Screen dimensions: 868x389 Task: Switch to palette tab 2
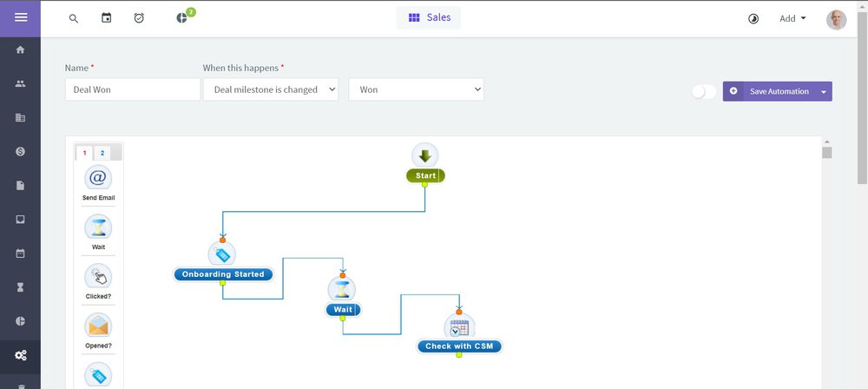102,153
